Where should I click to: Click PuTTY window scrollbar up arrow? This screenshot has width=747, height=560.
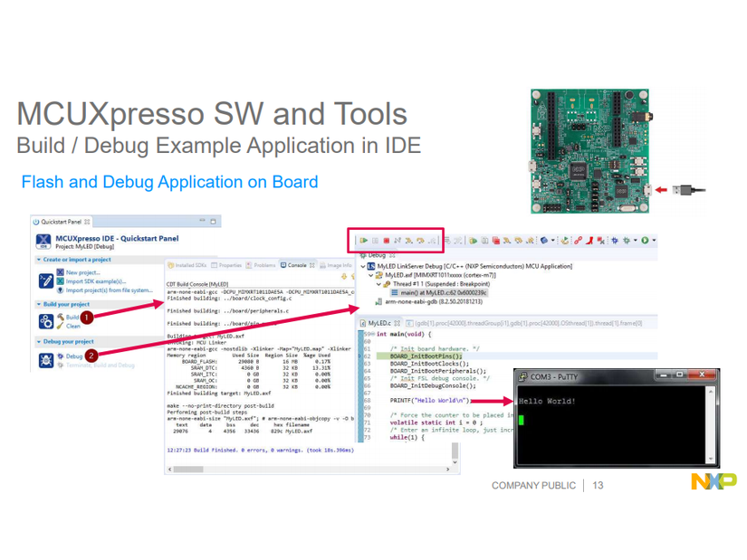[711, 392]
